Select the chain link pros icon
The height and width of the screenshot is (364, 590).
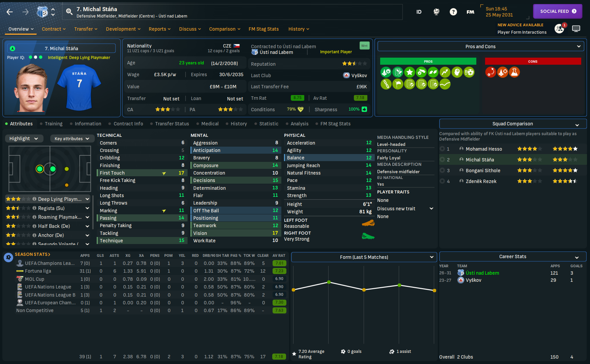click(386, 84)
